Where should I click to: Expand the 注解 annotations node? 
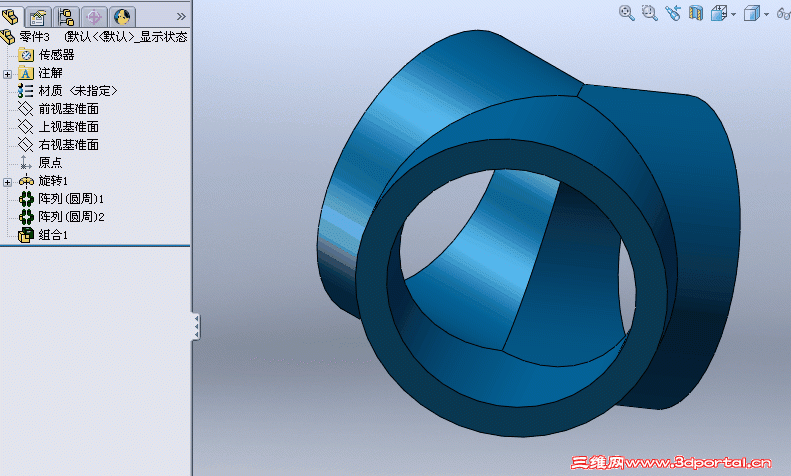[x=7, y=74]
